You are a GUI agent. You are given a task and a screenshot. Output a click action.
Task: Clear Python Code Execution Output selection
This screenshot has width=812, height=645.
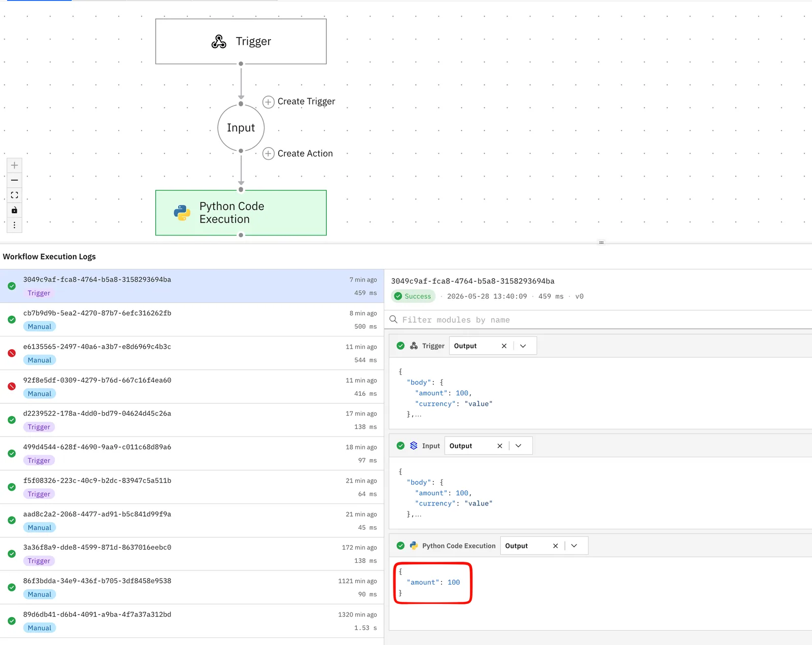[555, 546]
